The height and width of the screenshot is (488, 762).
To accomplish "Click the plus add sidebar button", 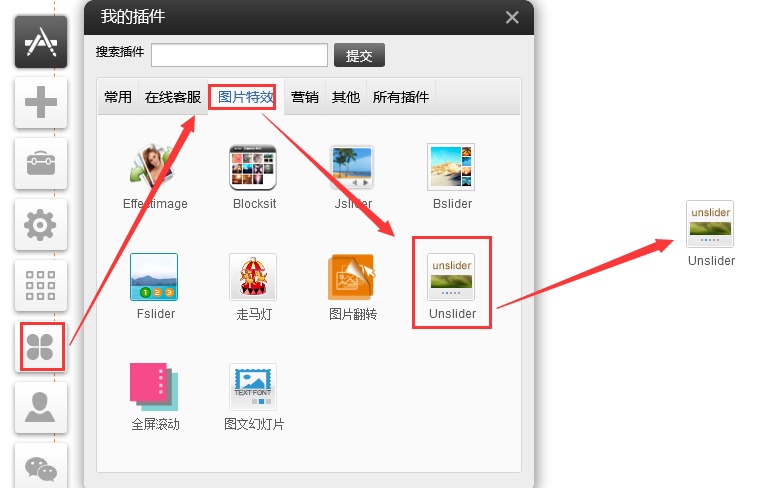I will (41, 103).
